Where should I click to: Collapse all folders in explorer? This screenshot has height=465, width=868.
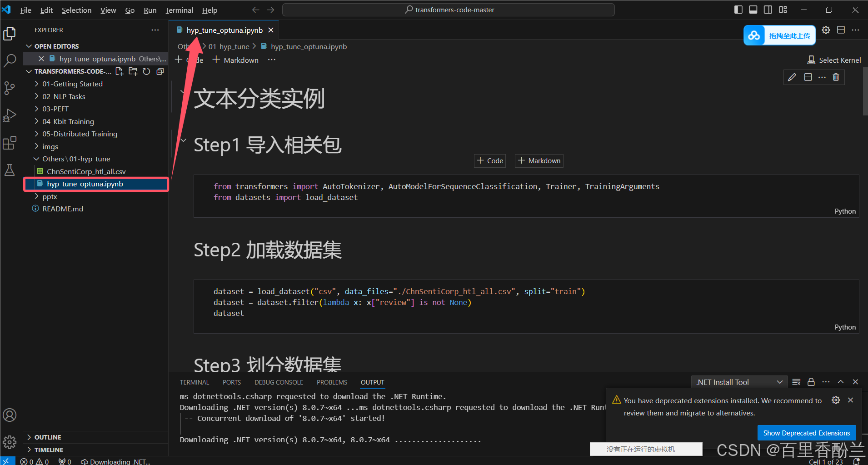point(160,71)
